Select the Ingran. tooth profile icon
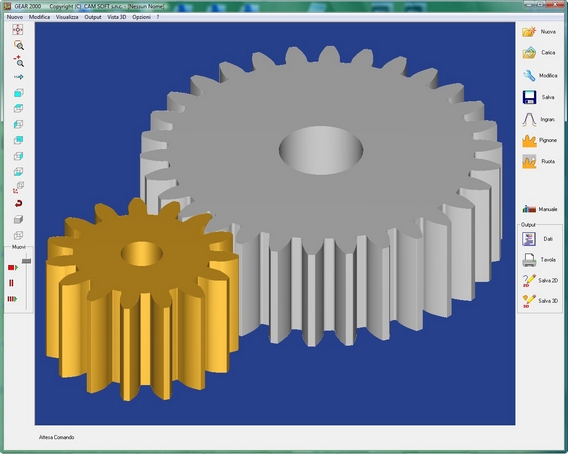Screen dimensions: 568x454 coord(529,120)
